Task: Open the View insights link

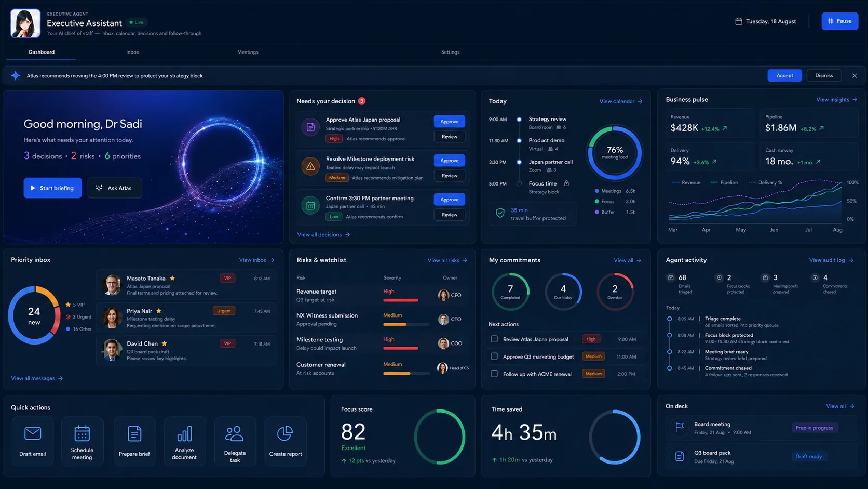Action: 836,100
